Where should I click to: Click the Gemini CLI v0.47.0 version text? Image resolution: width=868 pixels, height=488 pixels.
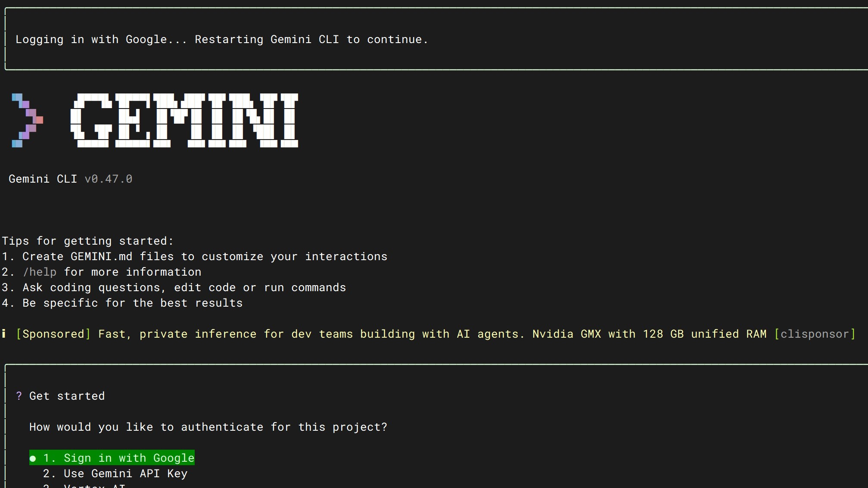(x=71, y=179)
